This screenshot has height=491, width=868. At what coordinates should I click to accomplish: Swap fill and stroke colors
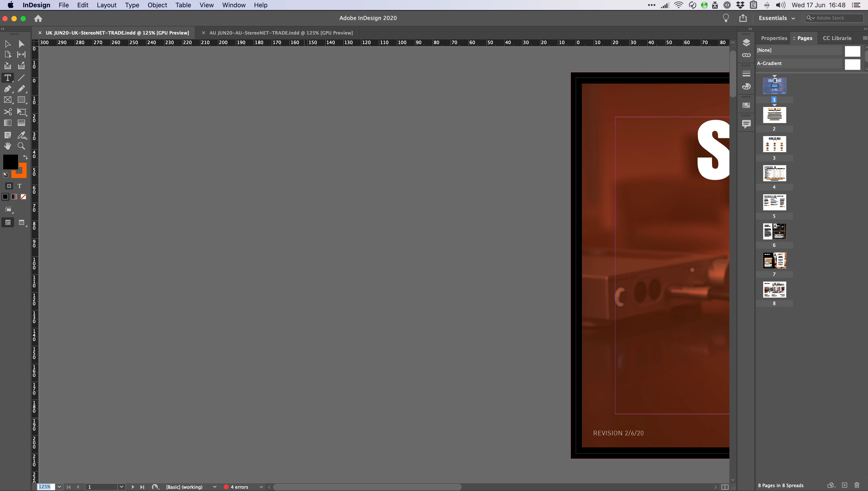(25, 157)
